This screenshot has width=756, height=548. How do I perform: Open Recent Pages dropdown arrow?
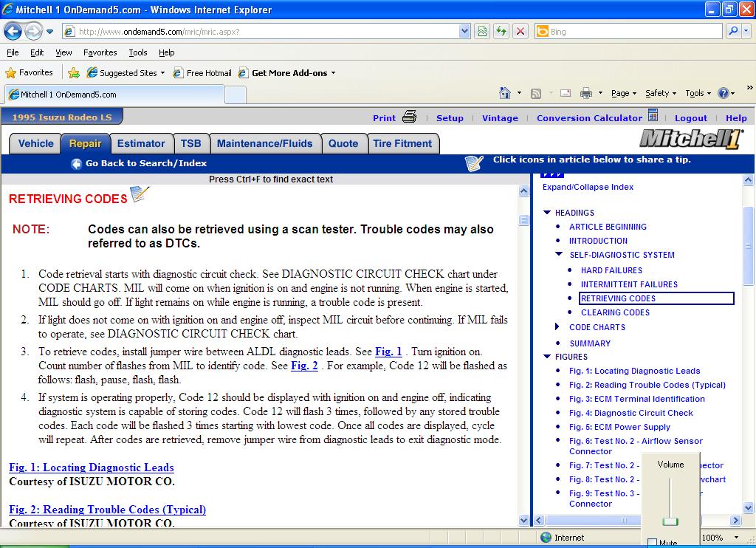[x=49, y=32]
